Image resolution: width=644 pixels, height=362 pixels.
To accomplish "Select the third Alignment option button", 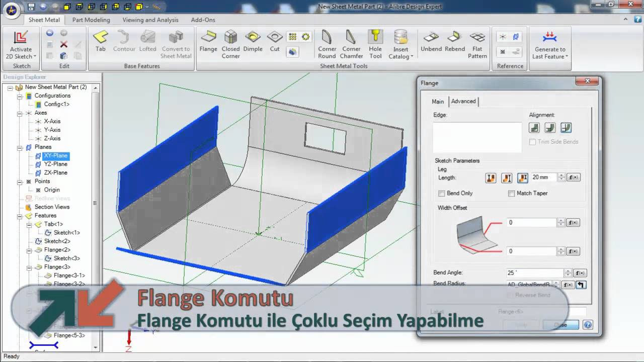I will (x=566, y=128).
